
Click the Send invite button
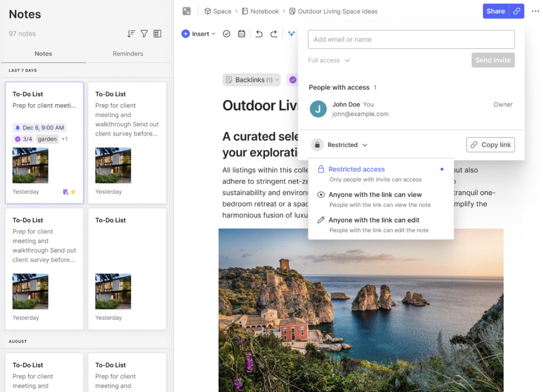493,60
